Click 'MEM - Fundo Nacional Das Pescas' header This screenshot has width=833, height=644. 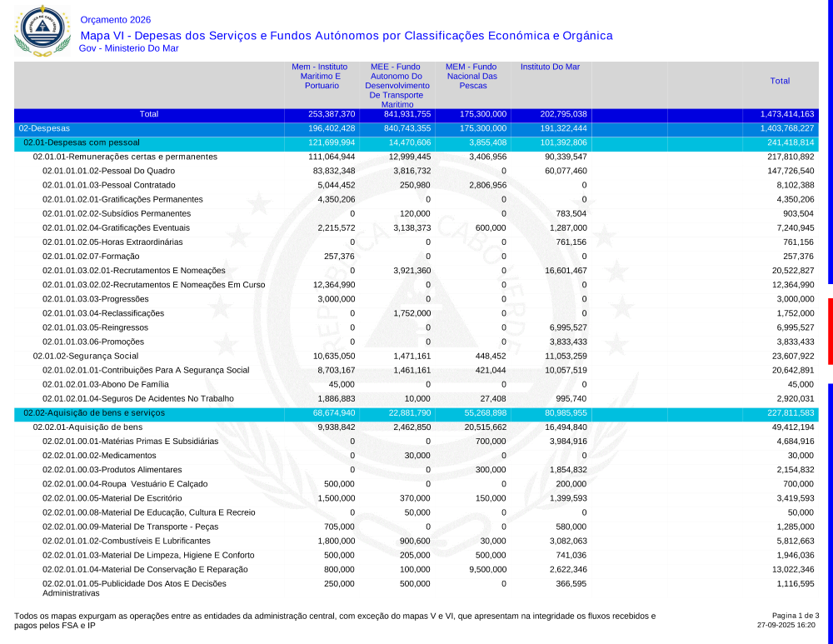pyautogui.click(x=471, y=76)
